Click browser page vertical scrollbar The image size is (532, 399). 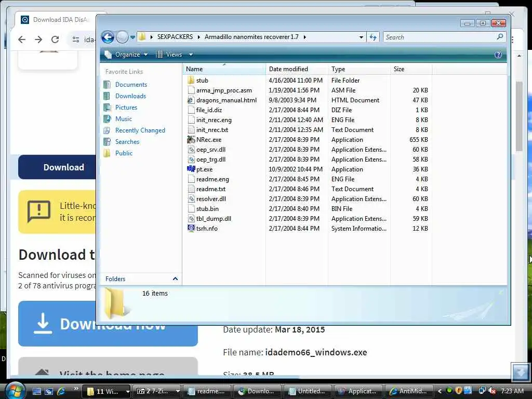click(519, 115)
